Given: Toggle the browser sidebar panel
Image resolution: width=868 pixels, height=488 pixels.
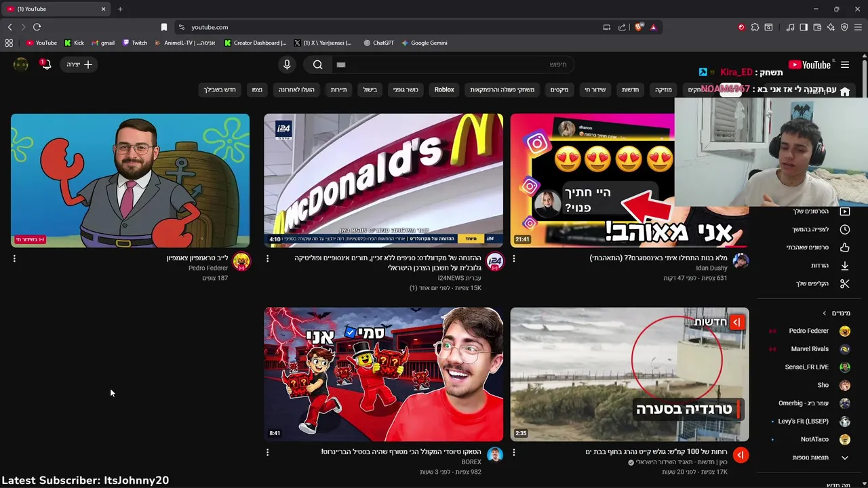Looking at the screenshot, I should 804,27.
